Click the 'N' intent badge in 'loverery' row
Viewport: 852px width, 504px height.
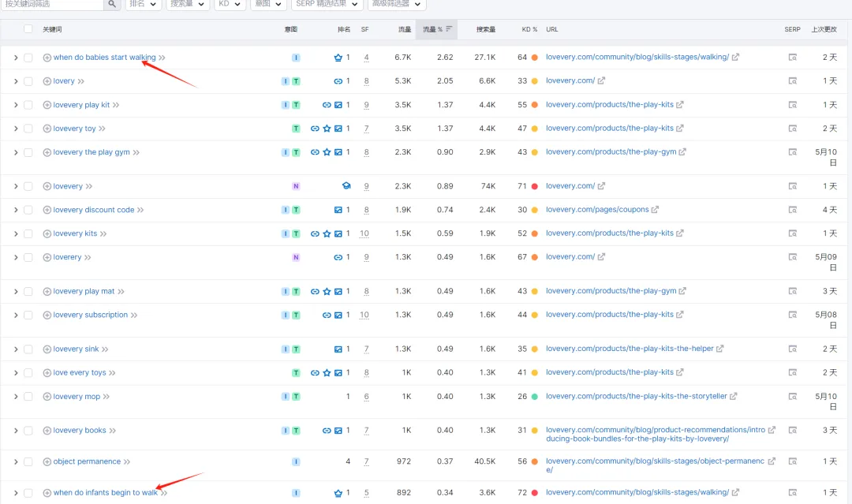tap(296, 257)
